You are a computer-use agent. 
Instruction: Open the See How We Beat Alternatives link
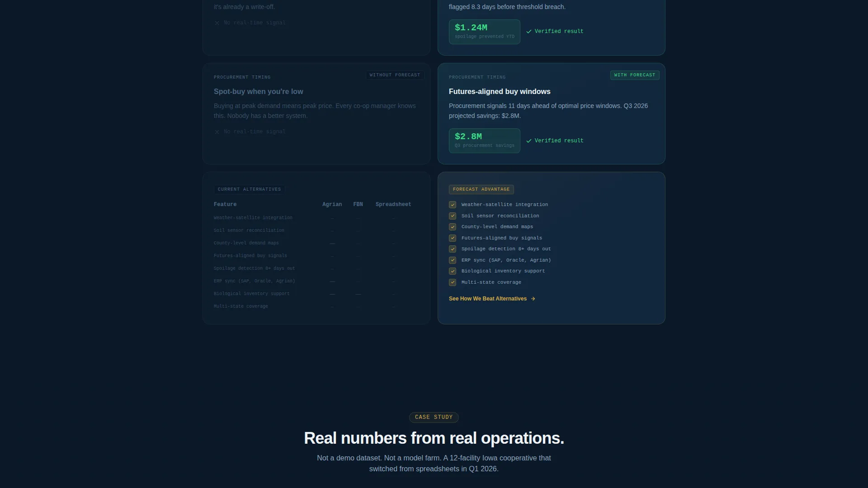[492, 299]
